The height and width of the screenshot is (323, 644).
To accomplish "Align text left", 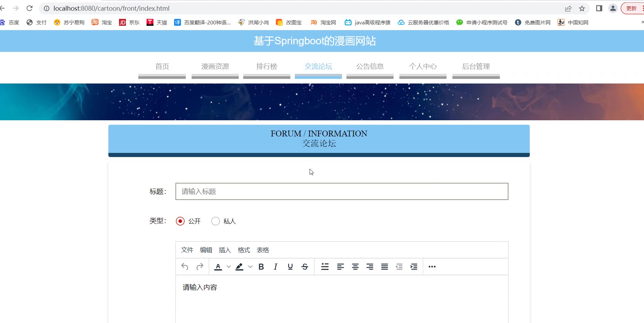I will 341,267.
